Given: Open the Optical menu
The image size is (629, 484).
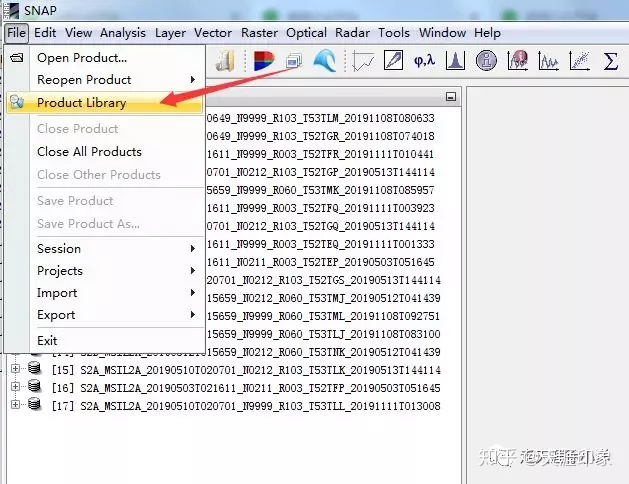Looking at the screenshot, I should pyautogui.click(x=306, y=32).
